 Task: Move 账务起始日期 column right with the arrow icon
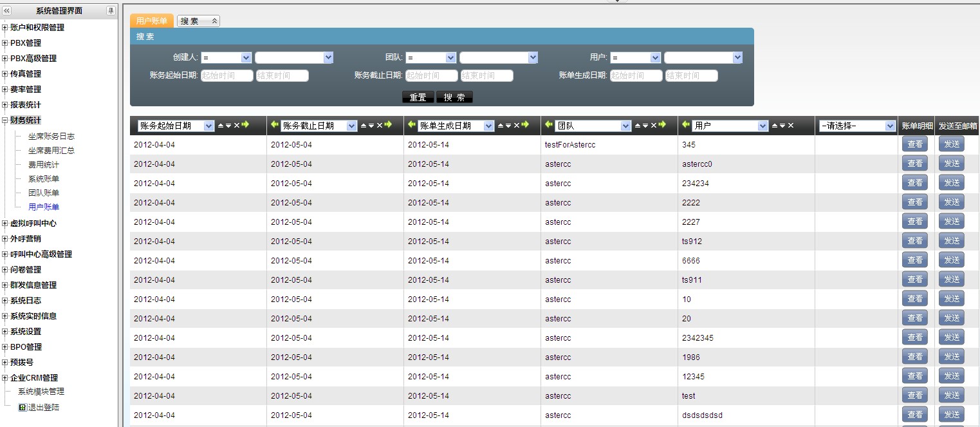click(x=245, y=125)
